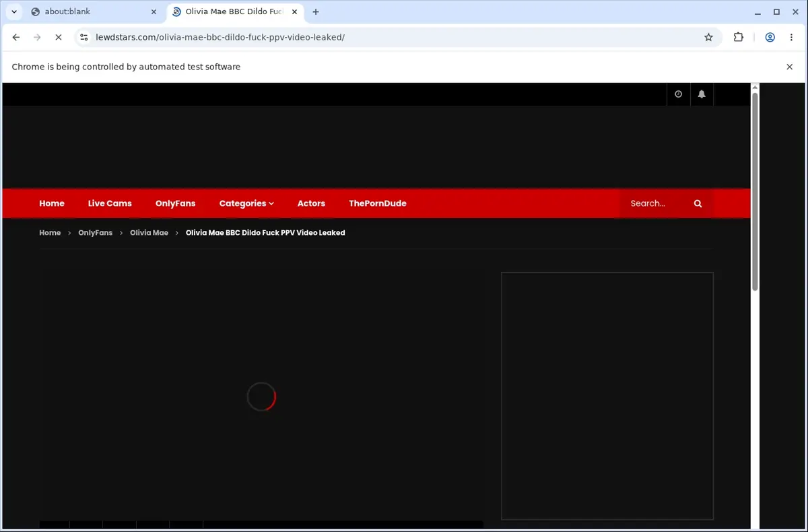
Task: Open the Actors menu item
Action: tap(311, 203)
